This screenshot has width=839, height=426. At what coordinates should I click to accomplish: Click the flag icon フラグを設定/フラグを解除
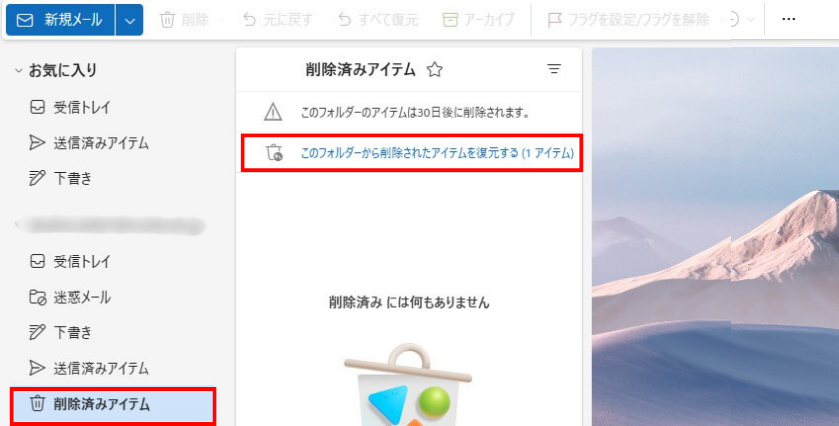tap(555, 20)
